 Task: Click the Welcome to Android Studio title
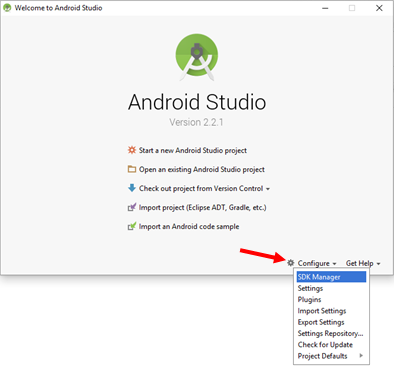(58, 8)
